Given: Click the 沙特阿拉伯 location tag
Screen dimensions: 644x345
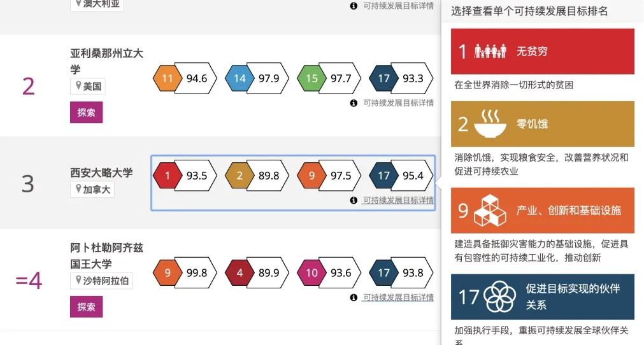Looking at the screenshot, I should [101, 281].
